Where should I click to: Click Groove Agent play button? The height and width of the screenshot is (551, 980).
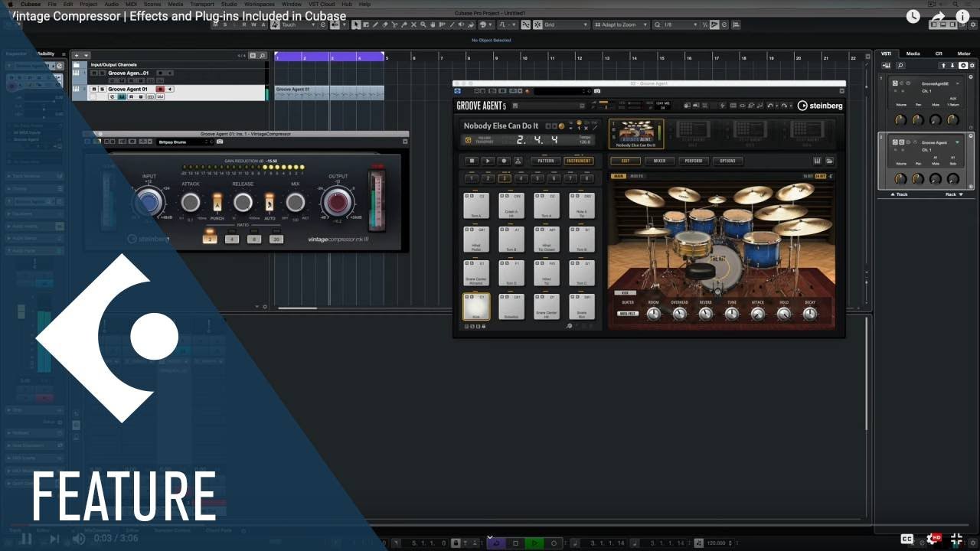488,161
